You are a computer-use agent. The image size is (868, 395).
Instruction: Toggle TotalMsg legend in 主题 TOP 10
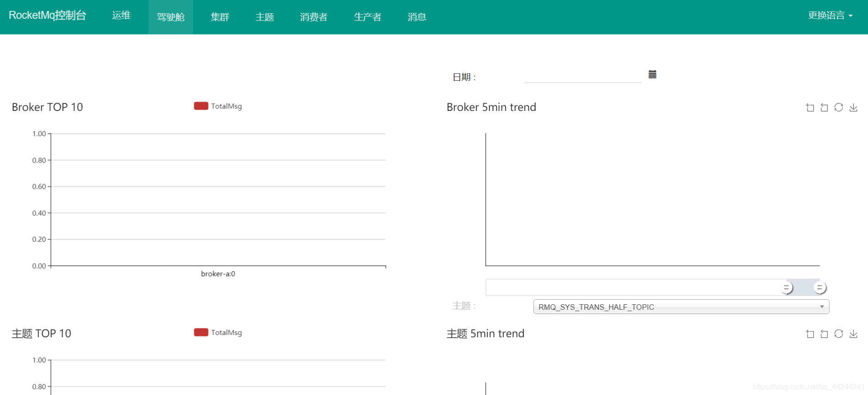pyautogui.click(x=218, y=332)
